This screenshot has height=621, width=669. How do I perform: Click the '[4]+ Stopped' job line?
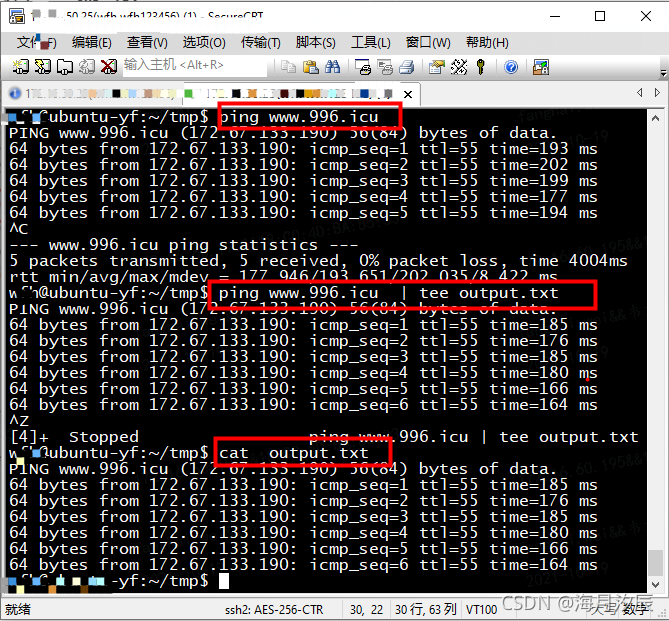(323, 437)
